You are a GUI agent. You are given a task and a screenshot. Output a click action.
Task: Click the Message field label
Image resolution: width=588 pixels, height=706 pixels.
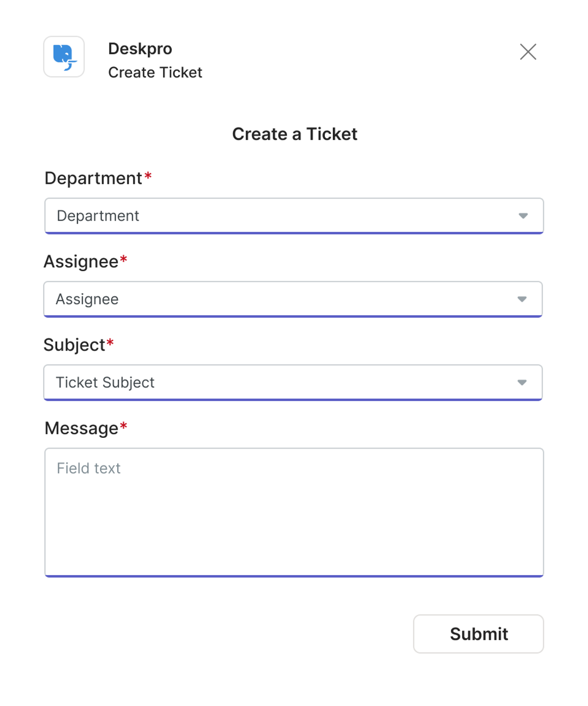coord(81,429)
